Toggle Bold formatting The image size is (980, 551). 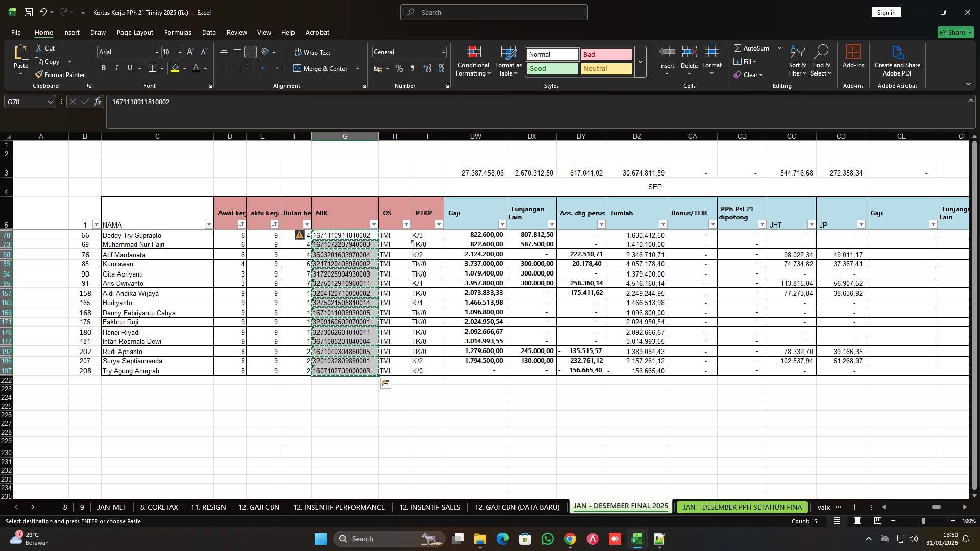pos(103,68)
